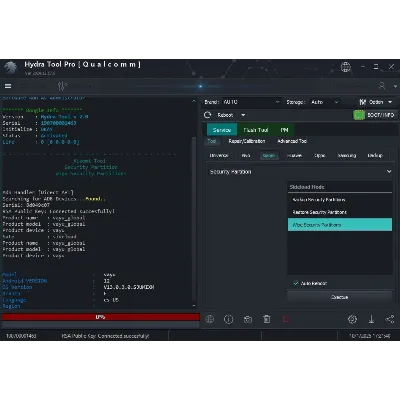
Task: Select the Xiaomi brand tab
Action: pos(269,156)
